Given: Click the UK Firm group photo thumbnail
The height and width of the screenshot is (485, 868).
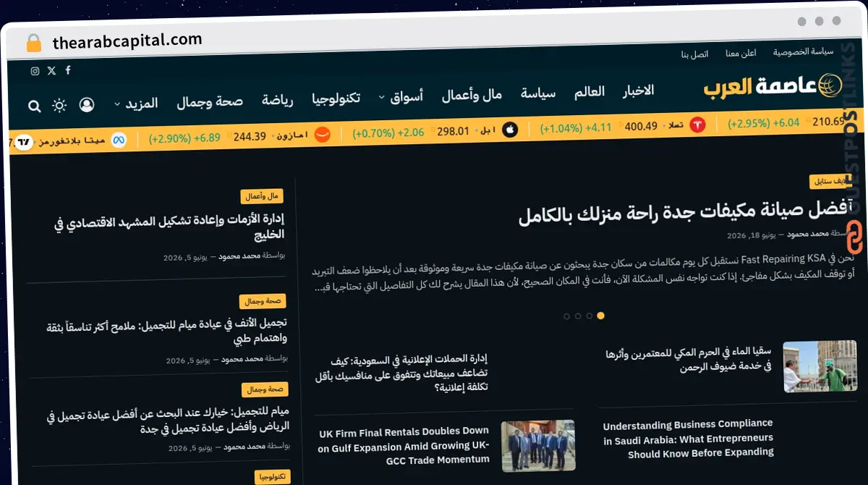Looking at the screenshot, I should [538, 446].
